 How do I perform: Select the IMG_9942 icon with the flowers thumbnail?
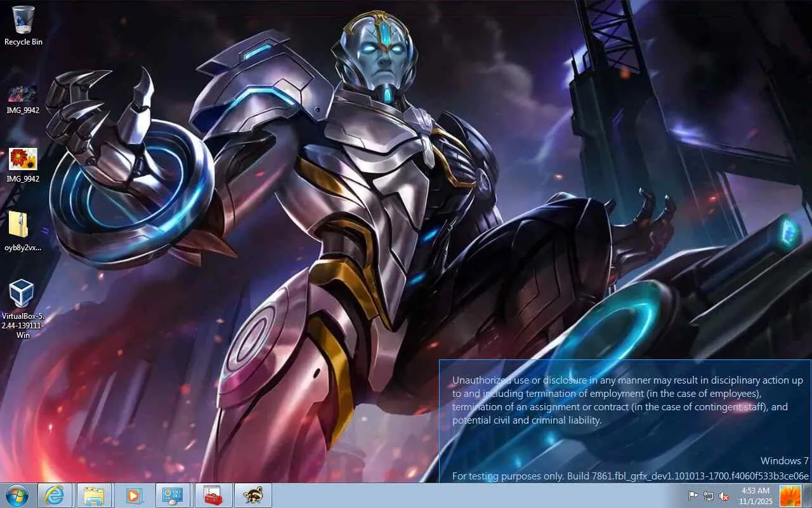click(x=23, y=165)
